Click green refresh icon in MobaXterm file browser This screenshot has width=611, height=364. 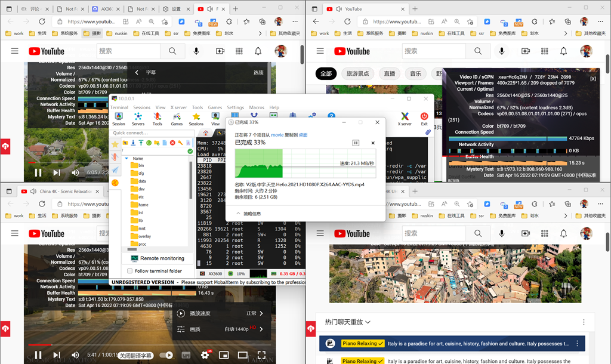pos(149,143)
